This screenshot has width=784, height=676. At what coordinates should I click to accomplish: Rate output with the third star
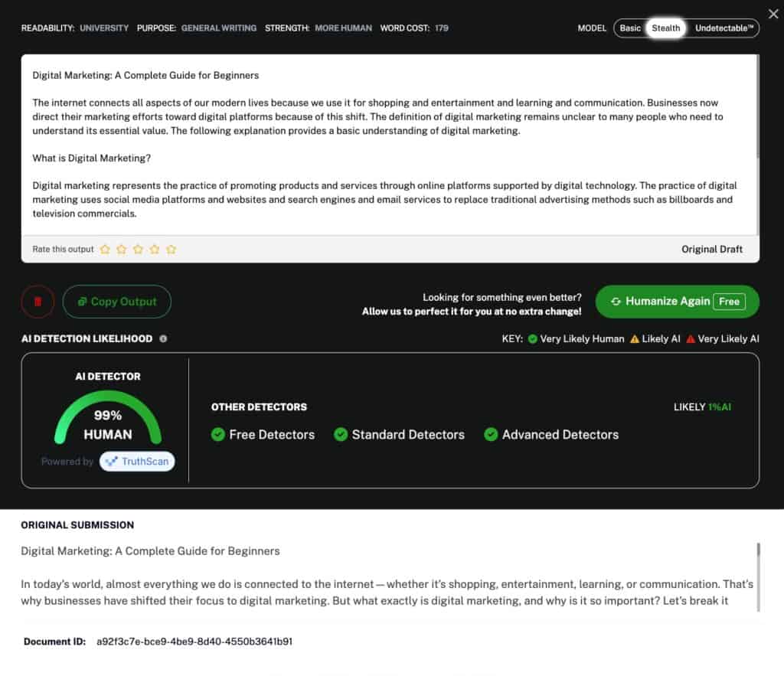click(138, 250)
